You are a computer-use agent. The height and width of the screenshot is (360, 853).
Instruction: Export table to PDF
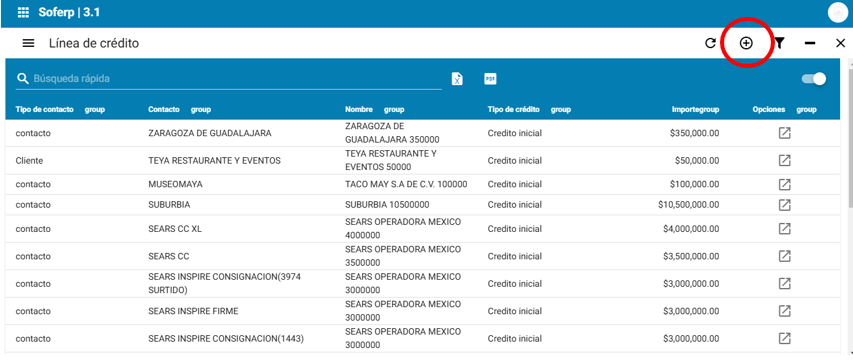pyautogui.click(x=491, y=79)
